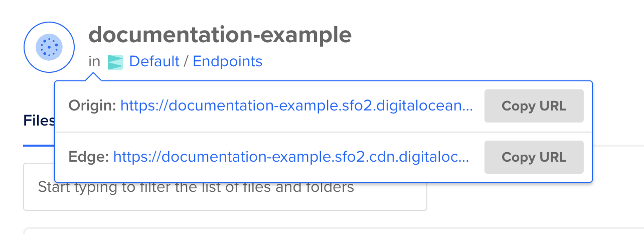Click the "Origin:" label text
This screenshot has width=644, height=234.
(92, 106)
